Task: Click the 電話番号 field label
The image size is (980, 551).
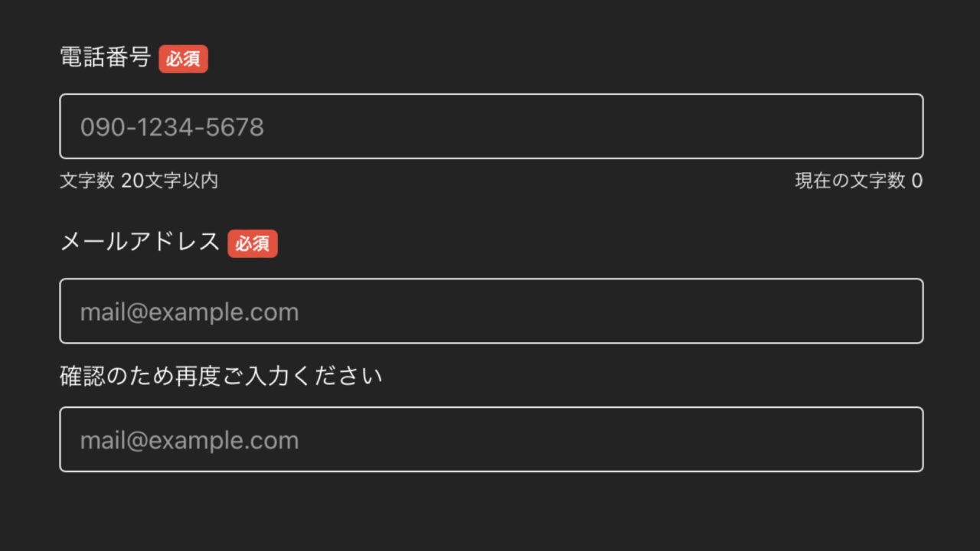Action: click(105, 57)
